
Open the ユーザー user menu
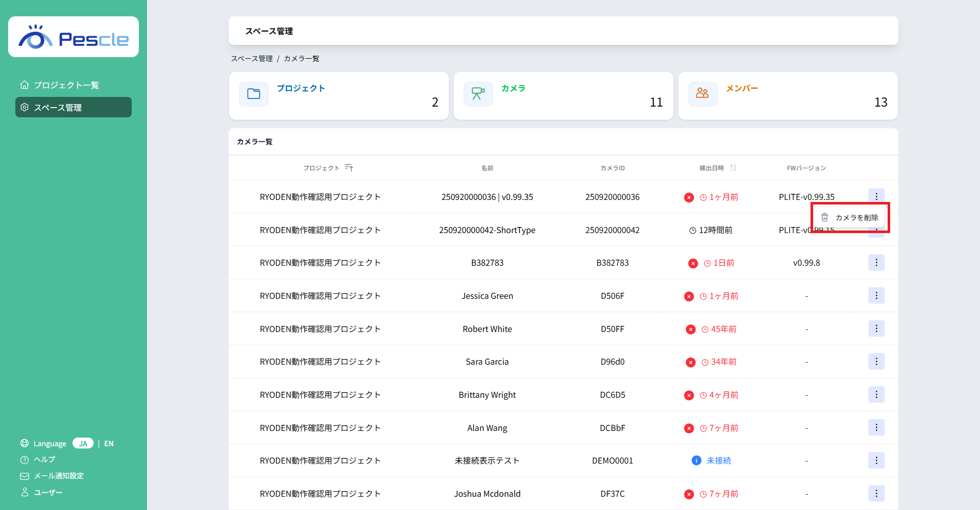pos(47,493)
